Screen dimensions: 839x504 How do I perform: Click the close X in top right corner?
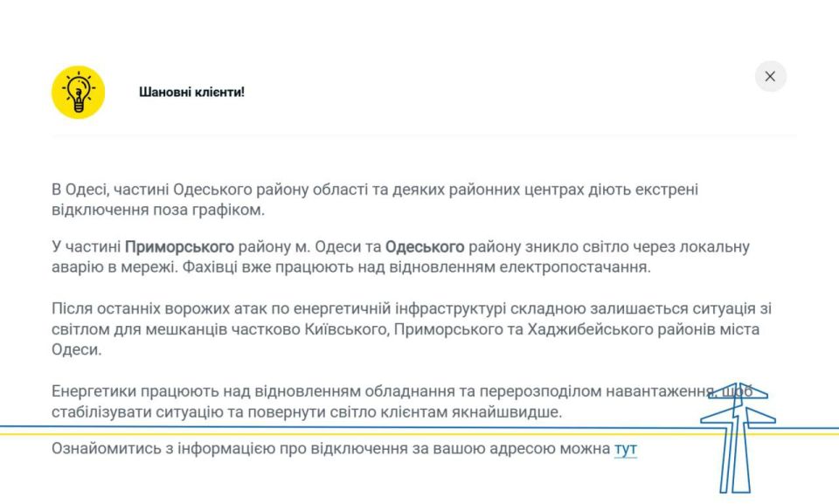coord(770,76)
